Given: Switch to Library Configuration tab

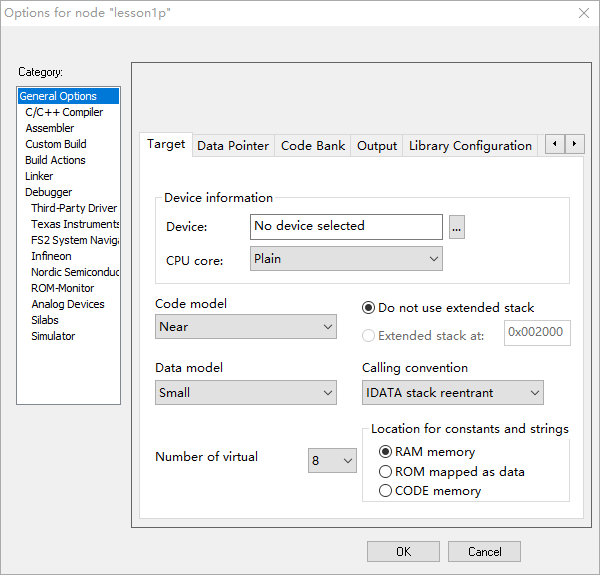Looking at the screenshot, I should coord(470,146).
